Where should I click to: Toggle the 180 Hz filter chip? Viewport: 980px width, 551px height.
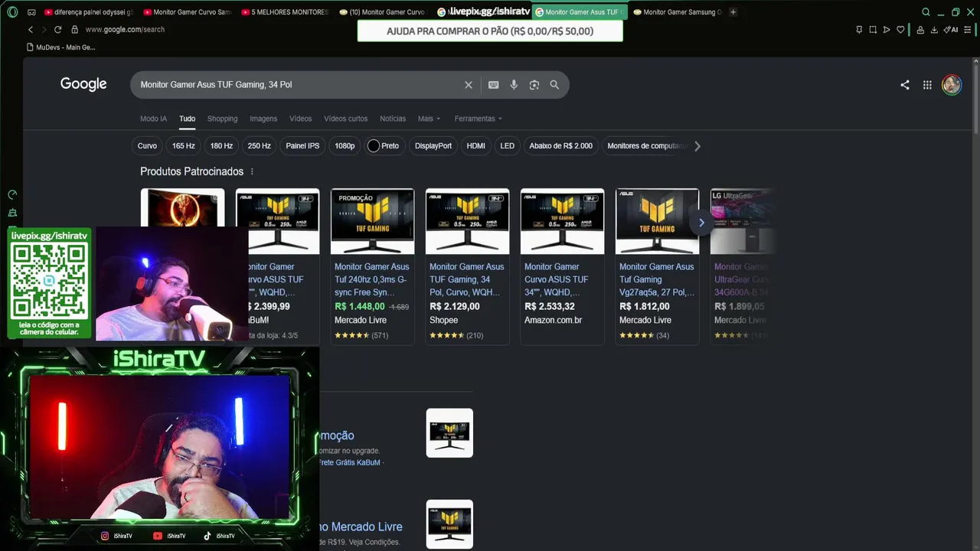pyautogui.click(x=221, y=146)
